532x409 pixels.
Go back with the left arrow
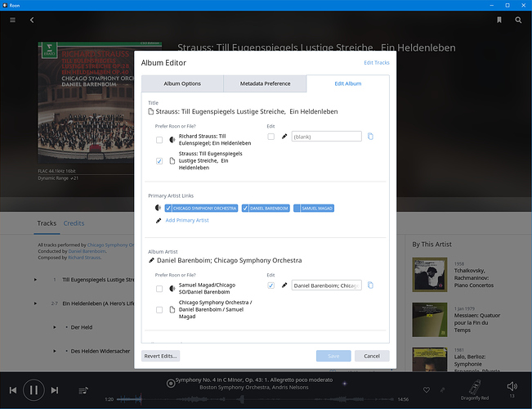click(x=32, y=20)
